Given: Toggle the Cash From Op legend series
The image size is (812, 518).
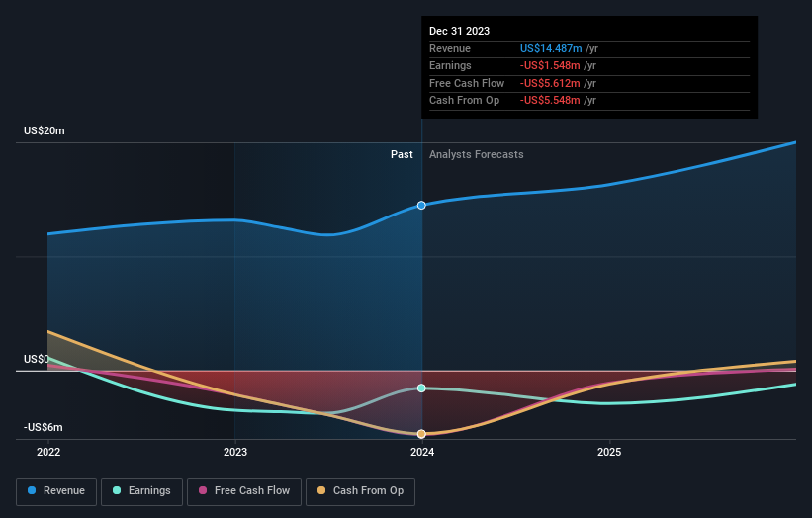Looking at the screenshot, I should pyautogui.click(x=360, y=491).
